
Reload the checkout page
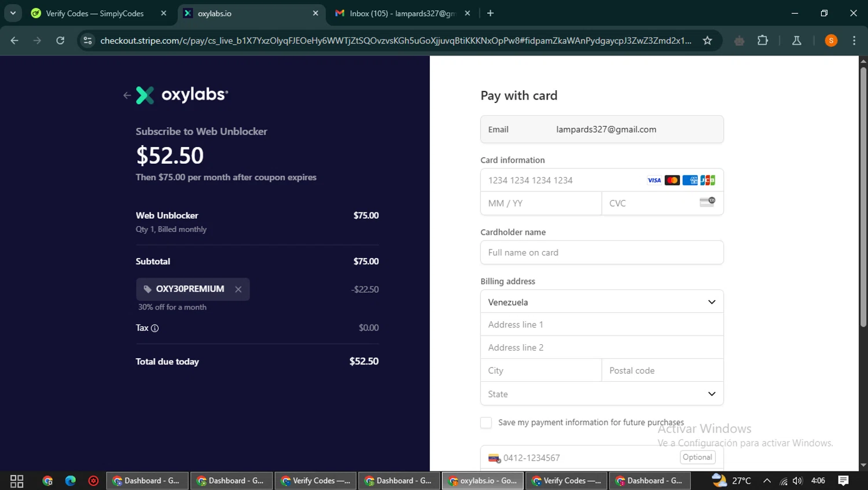[60, 40]
